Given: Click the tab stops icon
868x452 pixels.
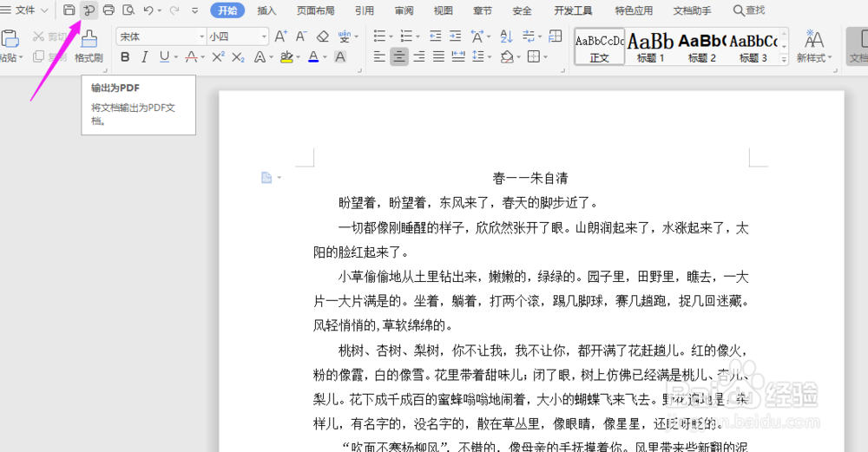Looking at the screenshot, I should (x=555, y=36).
